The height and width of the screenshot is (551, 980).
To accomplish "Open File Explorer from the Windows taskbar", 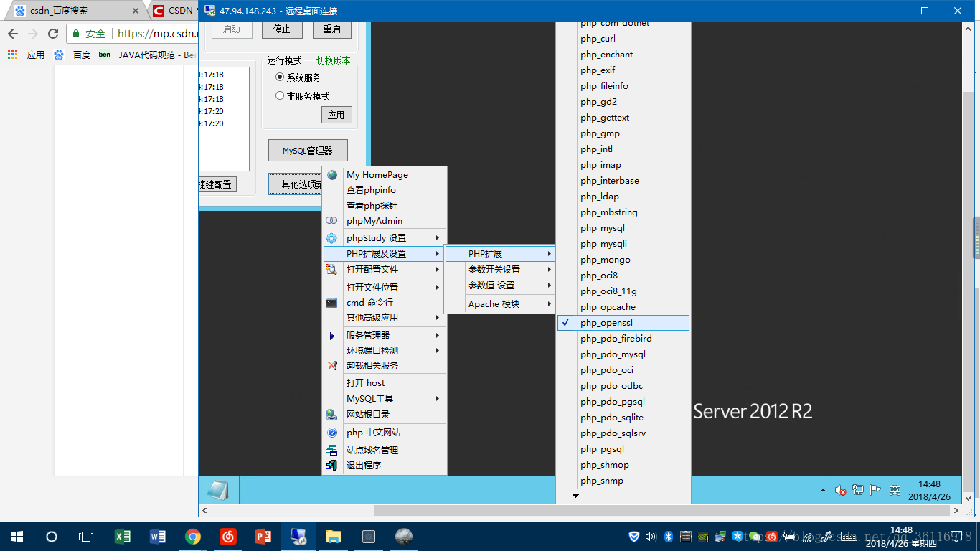I will coord(333,537).
